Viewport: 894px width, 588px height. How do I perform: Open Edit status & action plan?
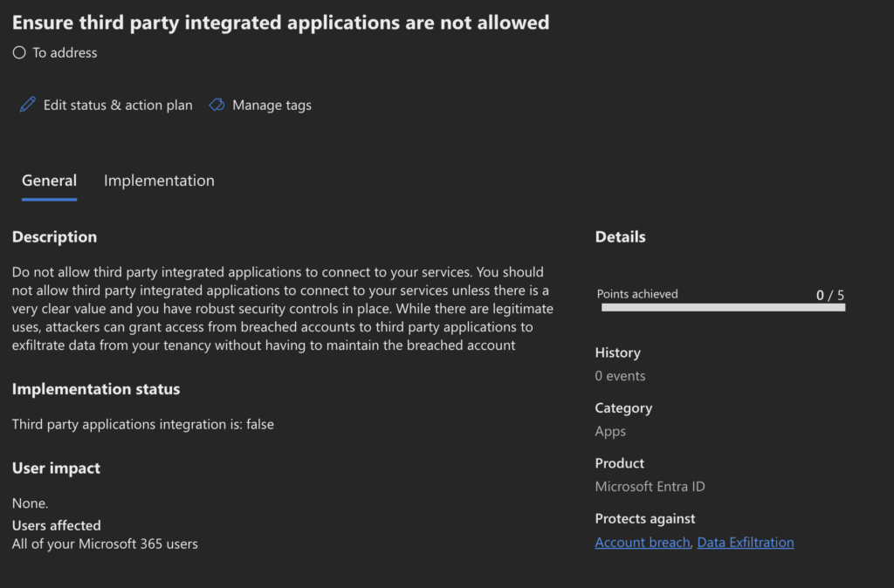[118, 106]
